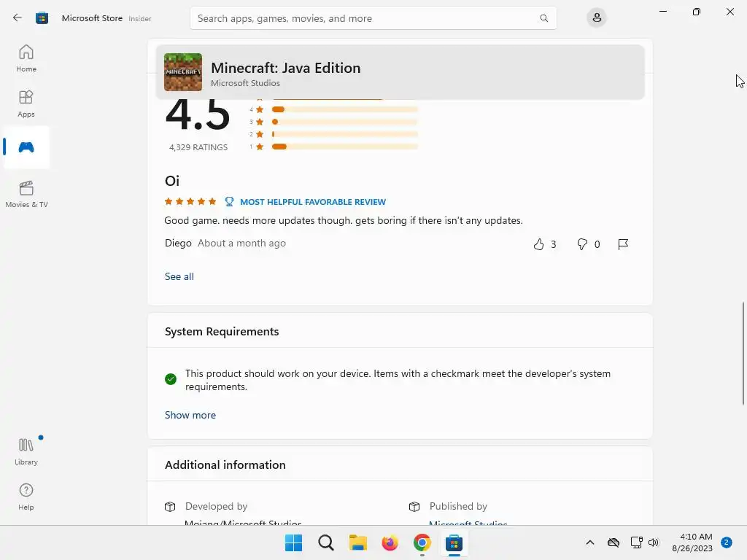
Task: Open the Windows Start menu
Action: point(293,542)
